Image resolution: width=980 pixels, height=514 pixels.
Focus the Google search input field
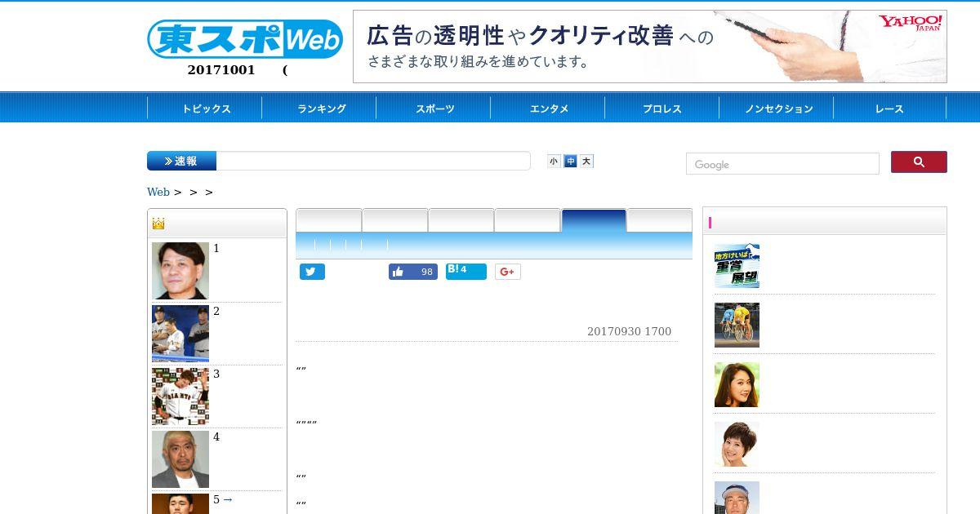782,164
